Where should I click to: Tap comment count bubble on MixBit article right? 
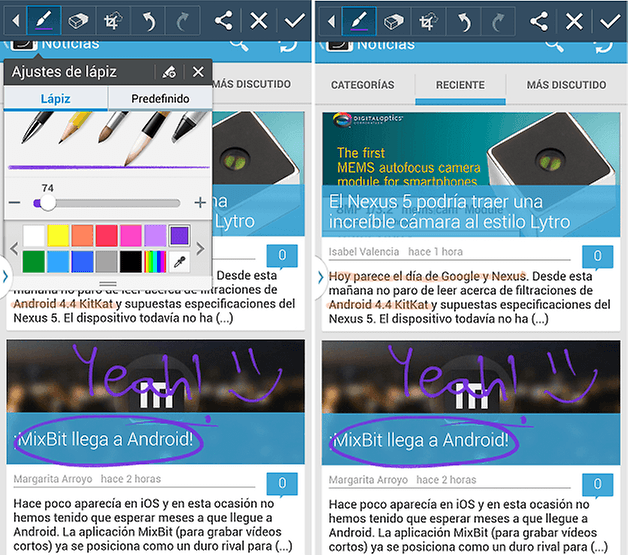point(597,485)
